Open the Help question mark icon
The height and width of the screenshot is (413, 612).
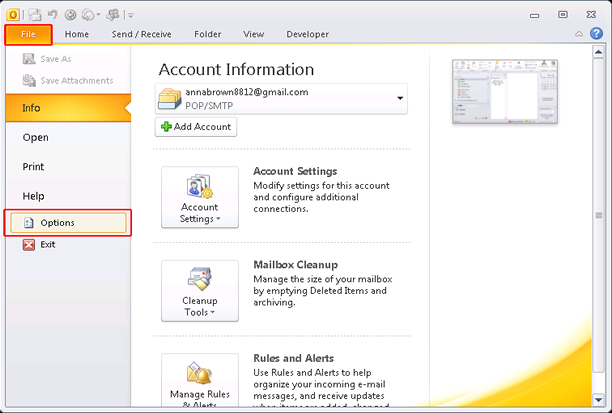pos(596,34)
